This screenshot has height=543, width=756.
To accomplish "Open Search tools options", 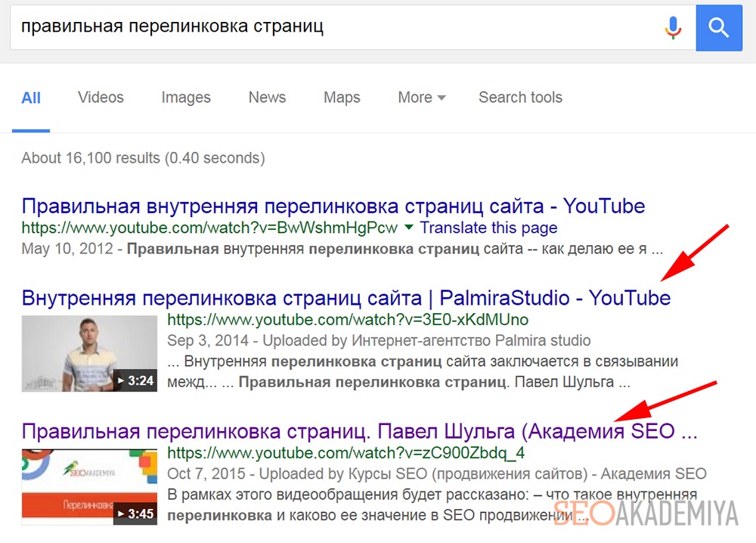I will (x=520, y=98).
